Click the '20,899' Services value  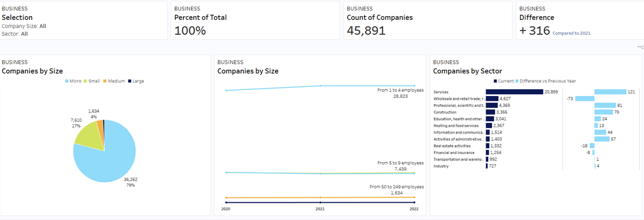click(551, 92)
